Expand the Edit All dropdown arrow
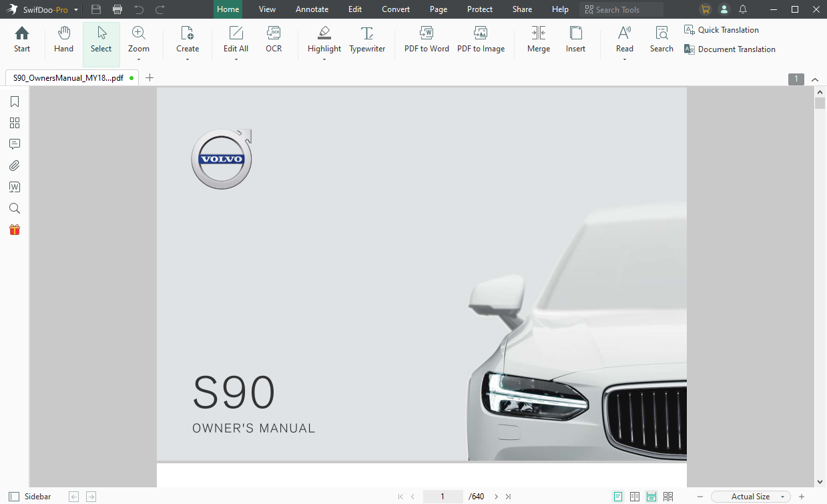The image size is (827, 504). click(236, 59)
